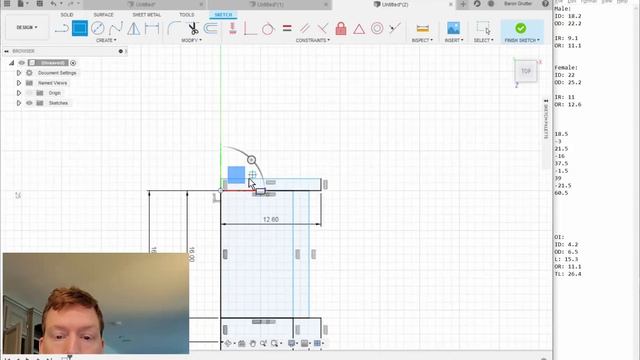Open the Inspect dropdown menu
This screenshot has width=640, height=360.
pyautogui.click(x=422, y=40)
